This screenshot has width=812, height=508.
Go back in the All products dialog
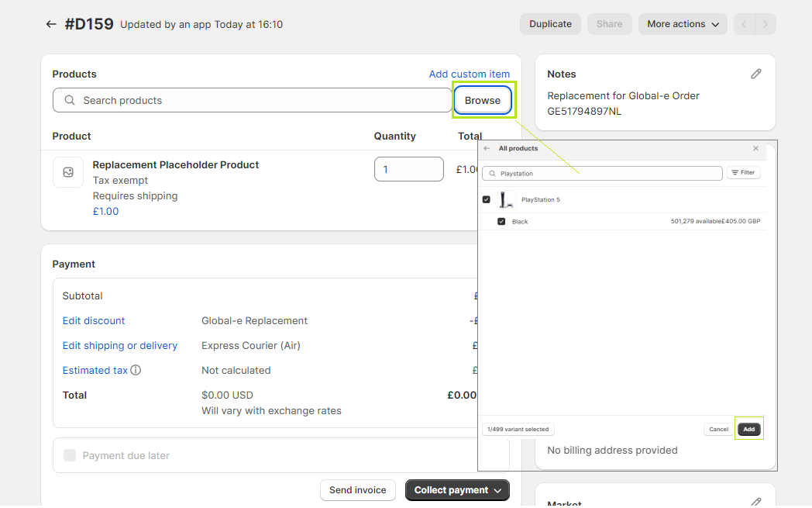click(487, 148)
